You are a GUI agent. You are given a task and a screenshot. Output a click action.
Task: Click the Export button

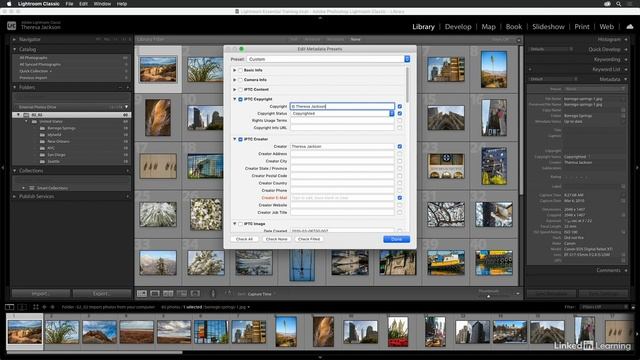pyautogui.click(x=102, y=293)
